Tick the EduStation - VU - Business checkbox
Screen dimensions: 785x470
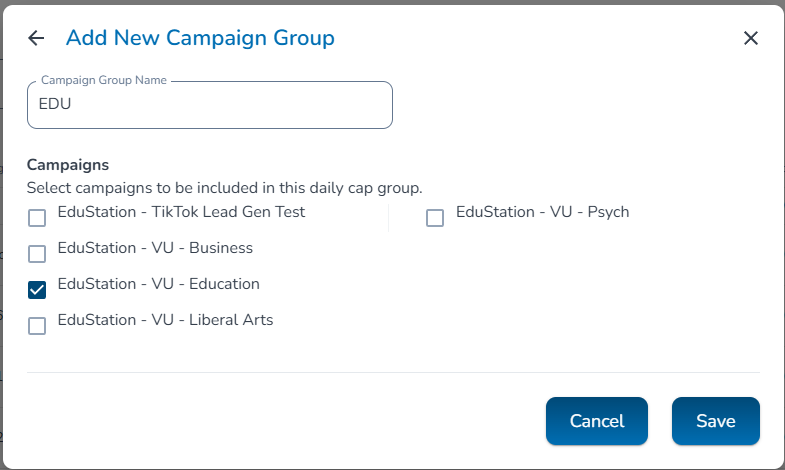[x=37, y=254]
